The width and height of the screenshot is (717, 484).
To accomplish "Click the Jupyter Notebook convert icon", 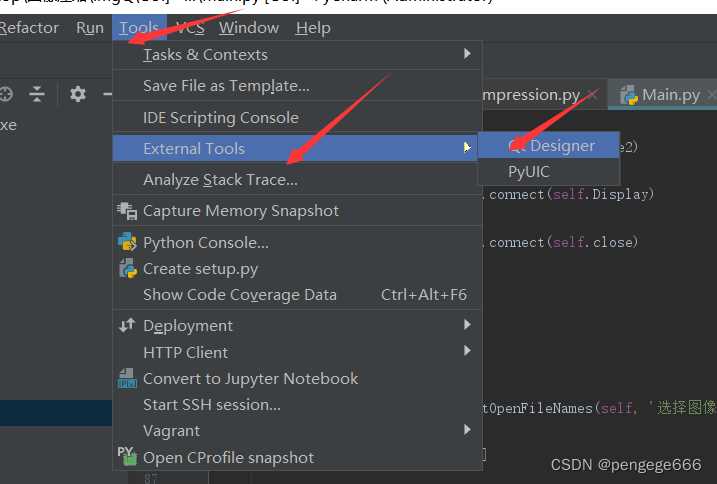I will (127, 378).
